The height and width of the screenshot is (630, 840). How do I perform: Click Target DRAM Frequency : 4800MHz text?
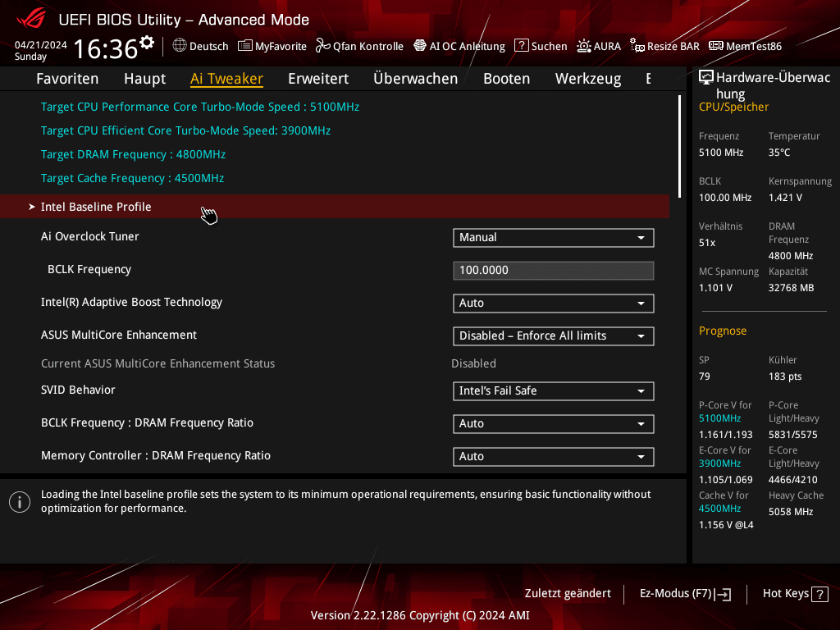click(x=134, y=154)
